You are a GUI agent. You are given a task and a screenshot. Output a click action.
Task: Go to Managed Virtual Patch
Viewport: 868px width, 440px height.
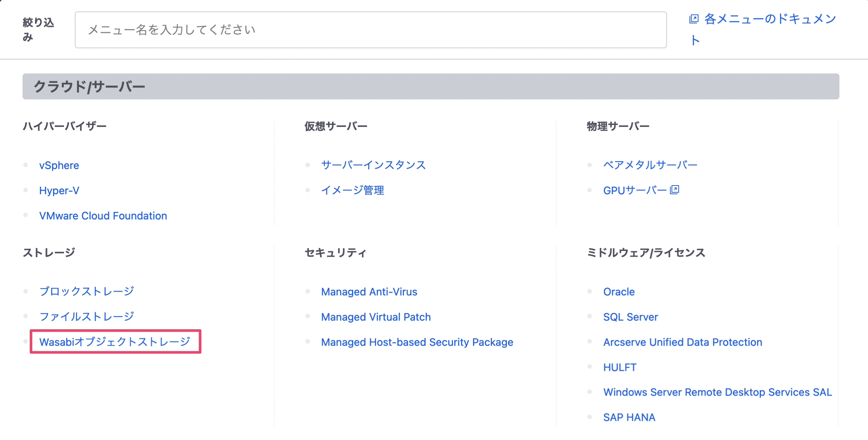(x=376, y=317)
